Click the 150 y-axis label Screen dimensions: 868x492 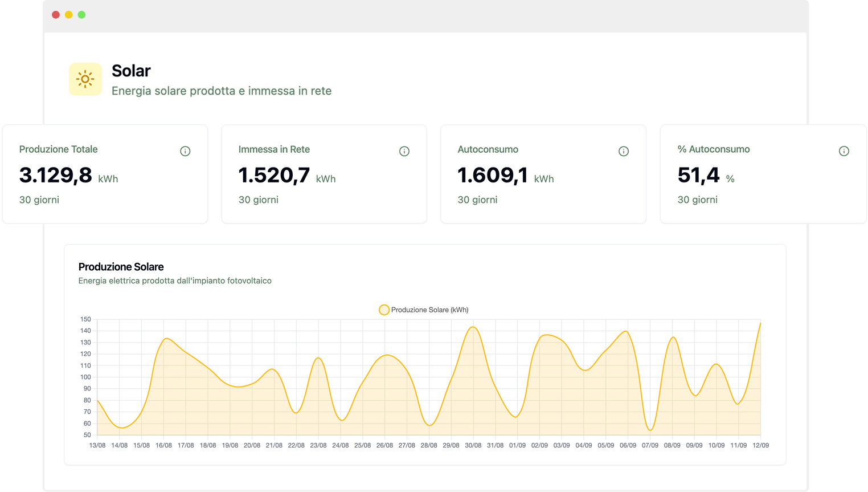[x=85, y=319]
